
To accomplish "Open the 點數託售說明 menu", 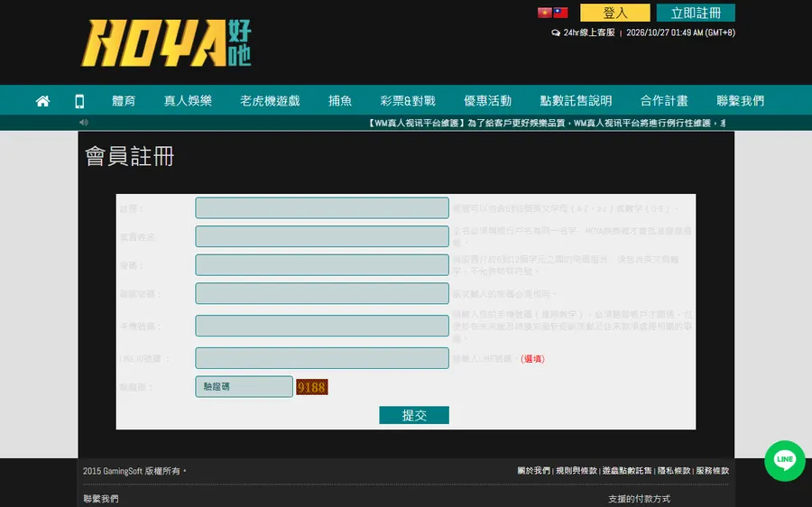I will point(576,101).
